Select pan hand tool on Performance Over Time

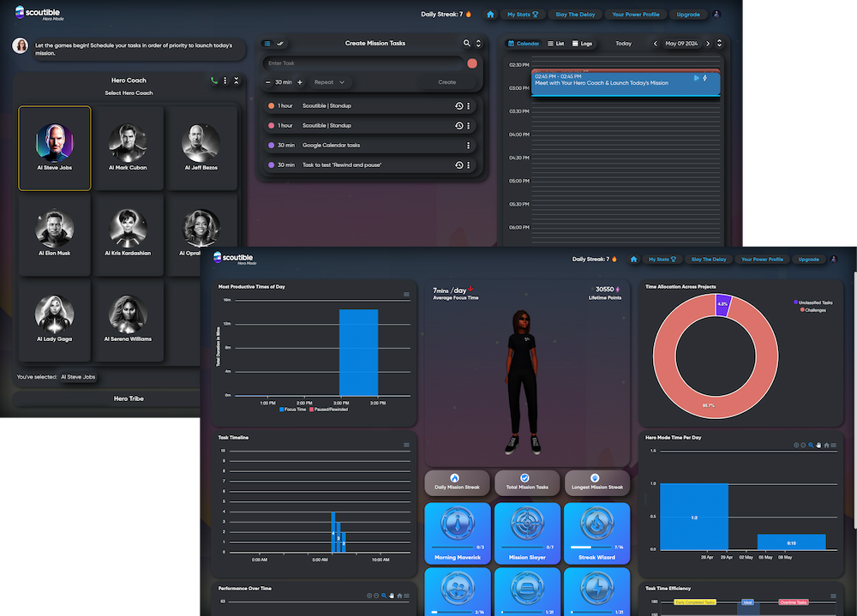[392, 595]
